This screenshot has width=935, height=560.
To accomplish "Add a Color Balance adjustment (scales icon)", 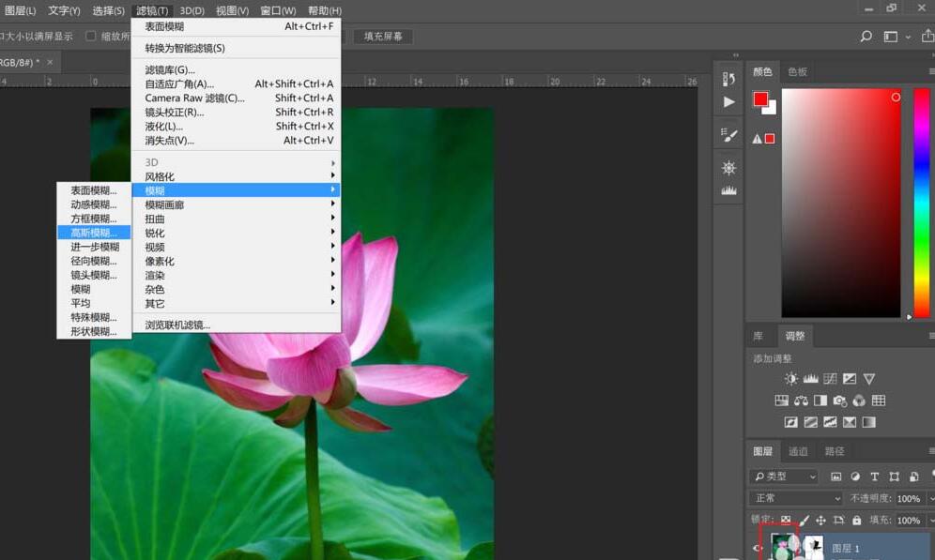I will point(801,401).
